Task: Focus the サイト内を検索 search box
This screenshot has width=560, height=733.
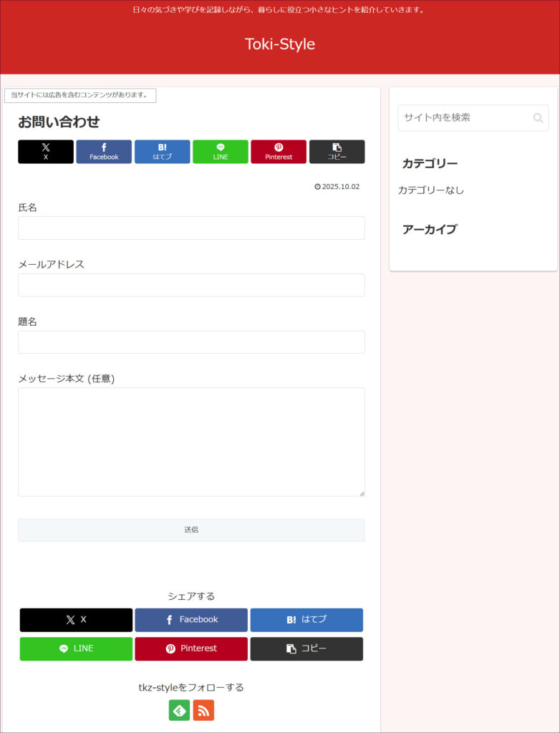Action: pyautogui.click(x=464, y=118)
